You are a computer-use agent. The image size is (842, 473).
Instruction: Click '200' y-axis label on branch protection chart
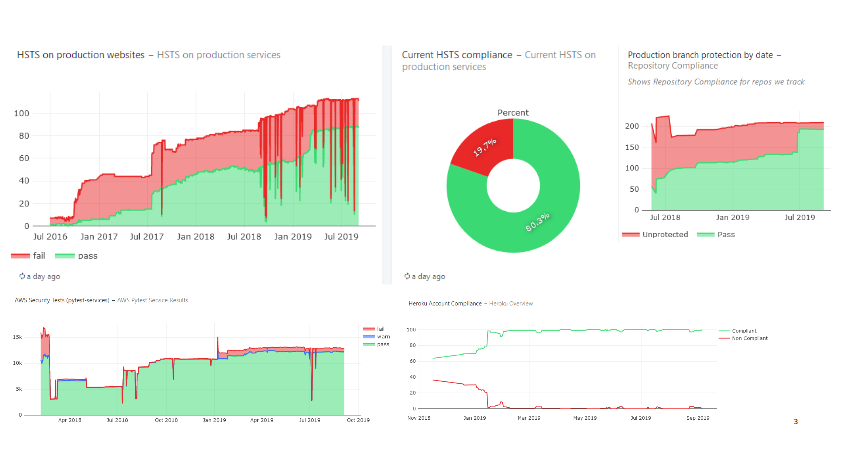(632, 126)
